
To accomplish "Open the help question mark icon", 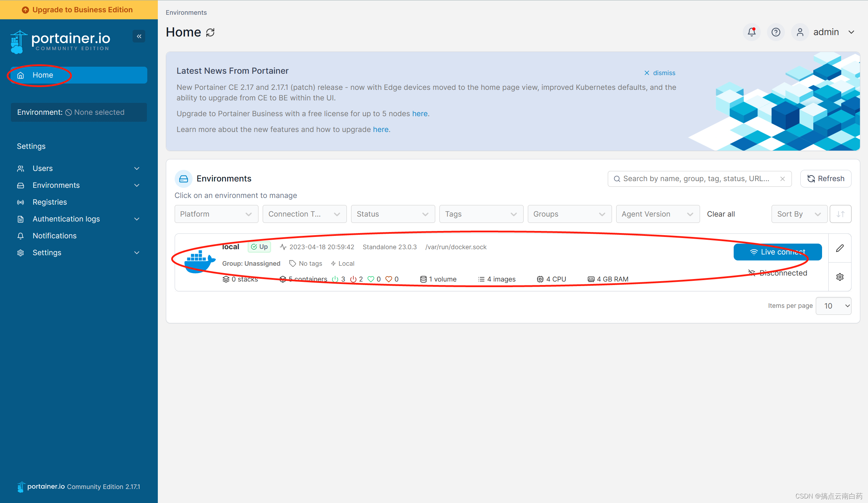I will [x=776, y=32].
